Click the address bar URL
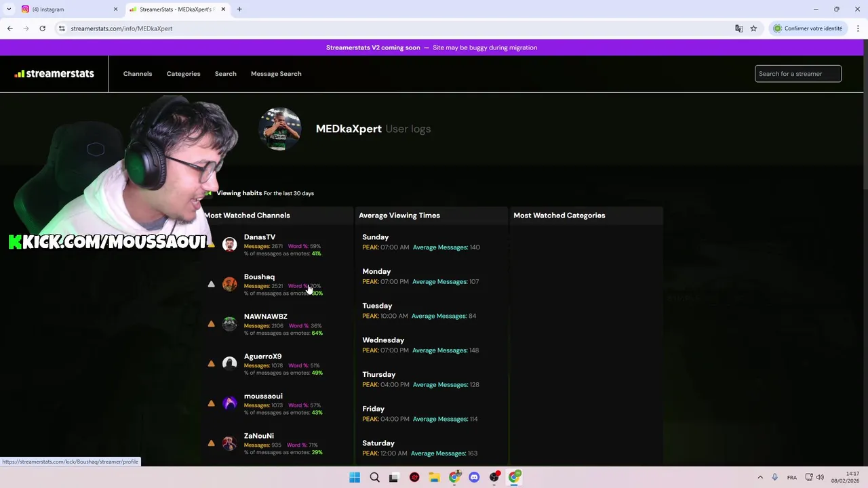This screenshot has width=868, height=488. click(121, 28)
